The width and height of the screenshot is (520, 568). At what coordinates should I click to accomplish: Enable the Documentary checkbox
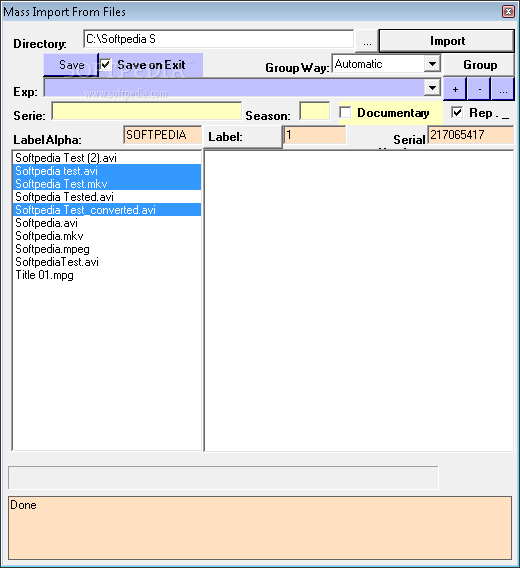click(345, 113)
